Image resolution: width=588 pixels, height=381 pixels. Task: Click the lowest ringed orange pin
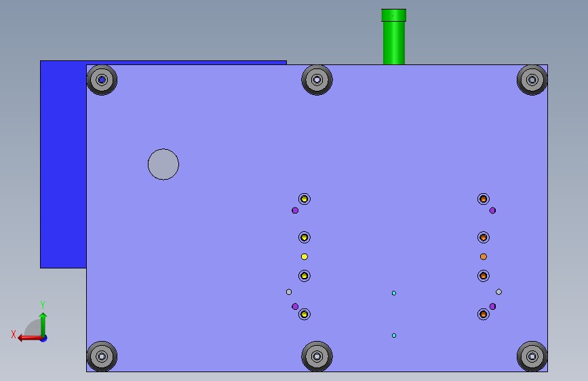point(484,315)
